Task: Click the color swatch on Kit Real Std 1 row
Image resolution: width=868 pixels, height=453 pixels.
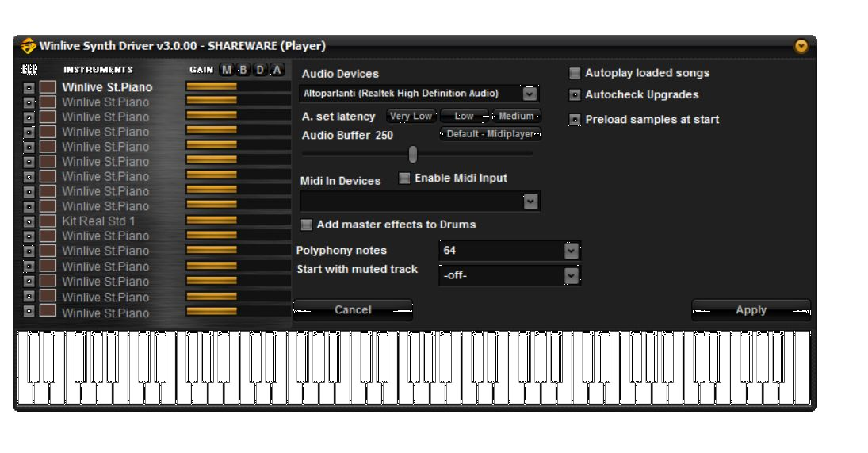Action: (48, 221)
